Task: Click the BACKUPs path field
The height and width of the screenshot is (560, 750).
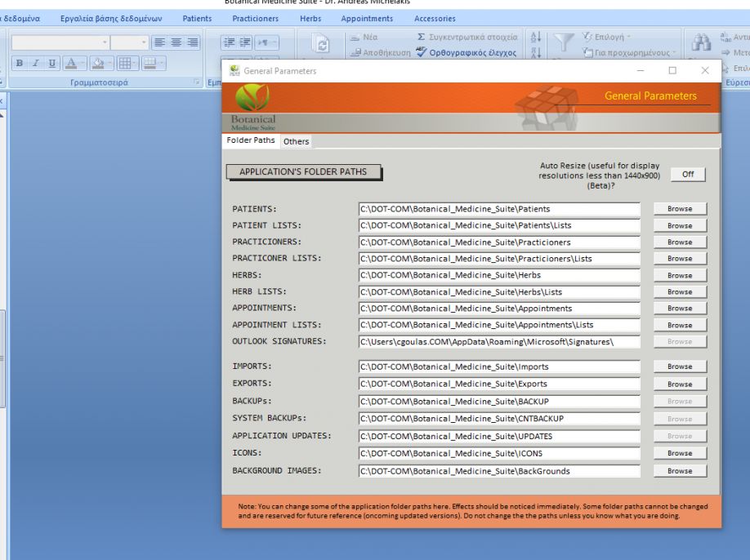Action: coord(499,402)
